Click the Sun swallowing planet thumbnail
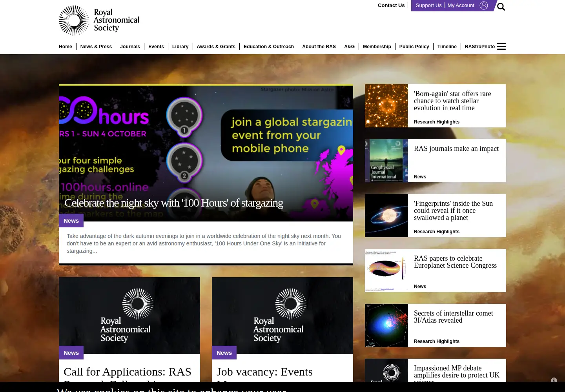Viewport: 565px width, 392px height. click(386, 216)
